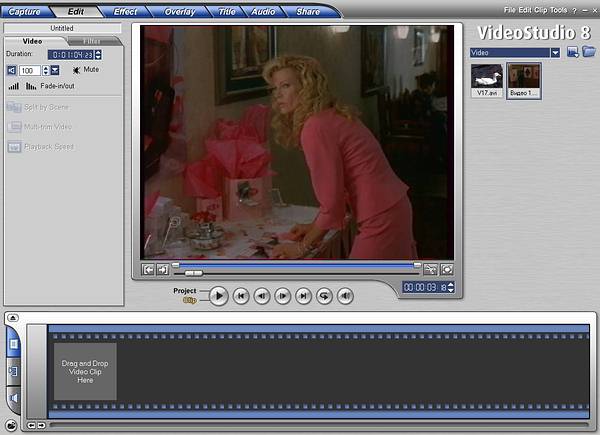Open the Tools menu
Image resolution: width=600 pixels, height=435 pixels.
point(558,10)
